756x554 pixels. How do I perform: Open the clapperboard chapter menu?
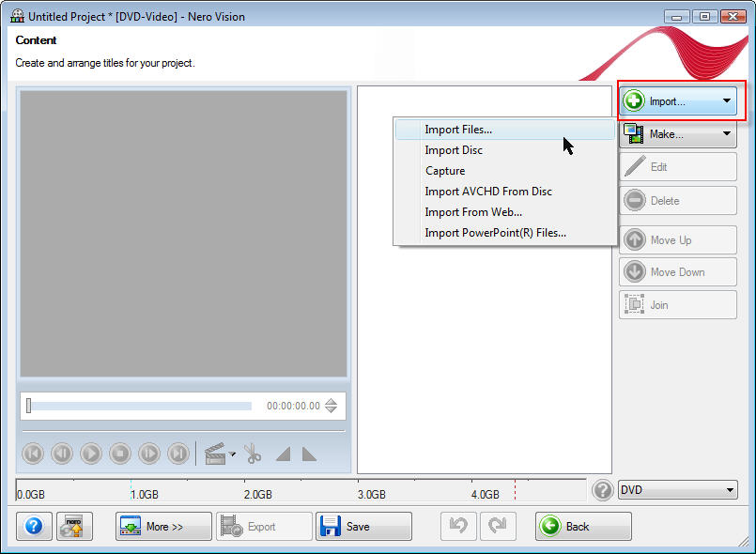click(220, 454)
